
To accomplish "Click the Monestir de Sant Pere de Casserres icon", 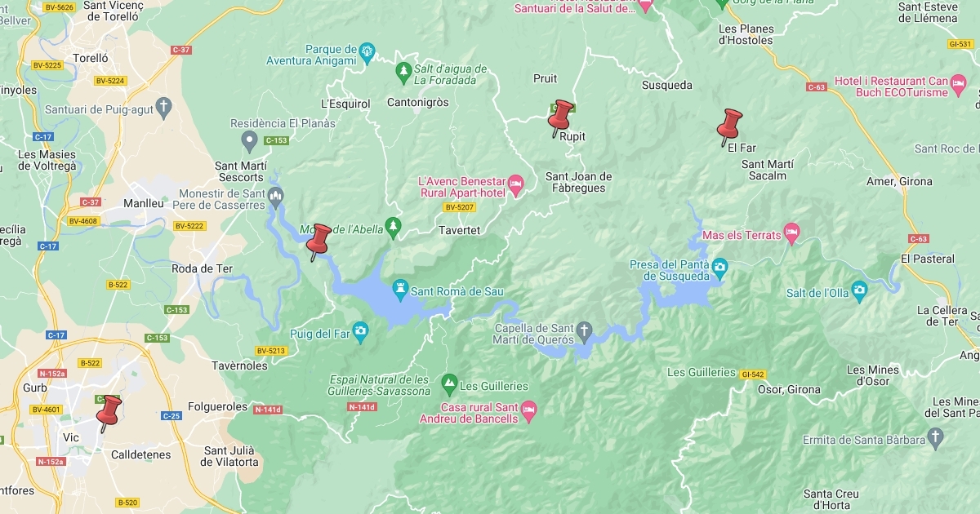I will pos(275,194).
